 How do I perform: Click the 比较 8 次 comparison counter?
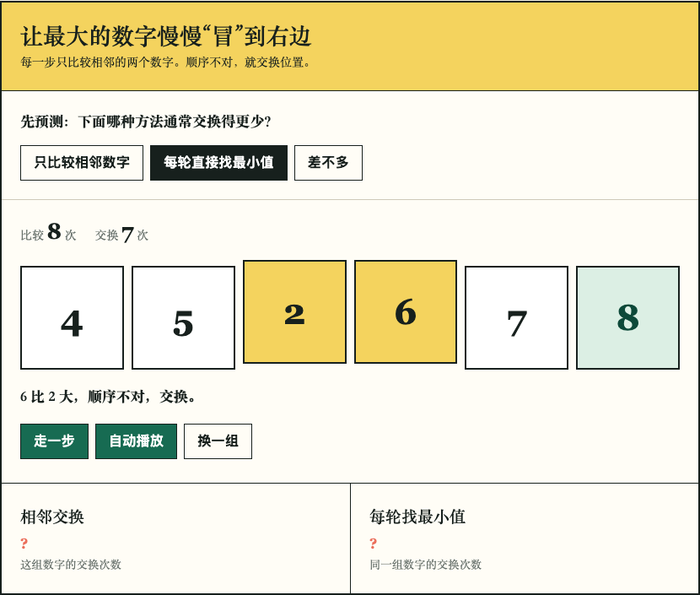pyautogui.click(x=48, y=233)
